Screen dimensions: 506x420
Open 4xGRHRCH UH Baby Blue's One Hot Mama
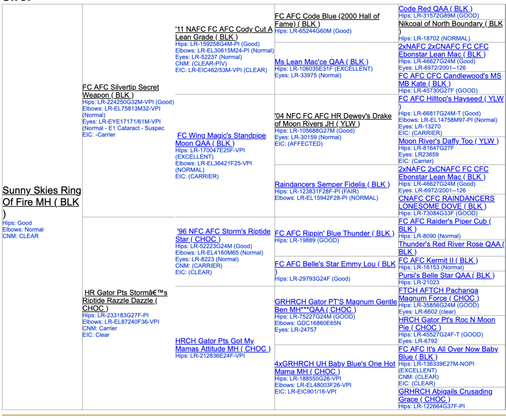pos(335,364)
